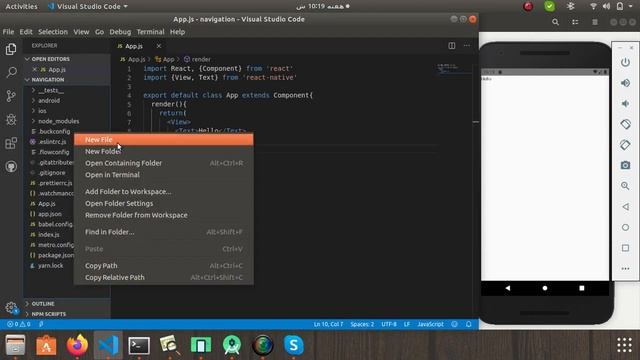Click the Ln 10, Col 7 indicator
Viewport: 640px width, 360px height.
328,324
